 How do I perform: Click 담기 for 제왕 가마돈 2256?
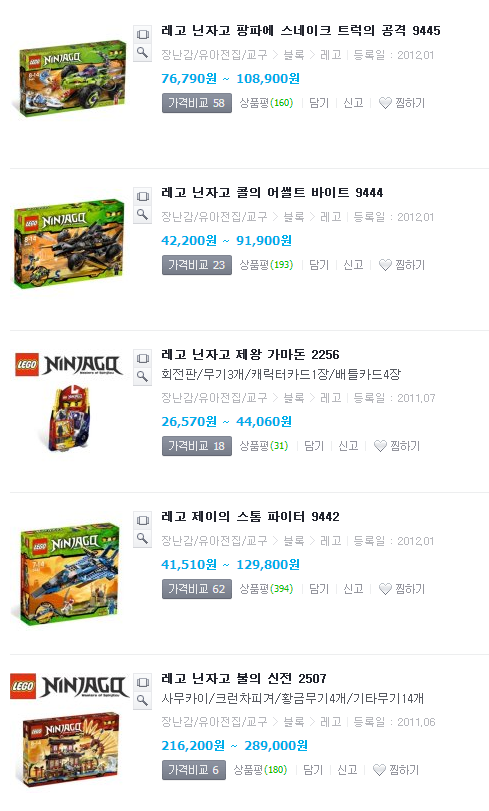pyautogui.click(x=314, y=445)
